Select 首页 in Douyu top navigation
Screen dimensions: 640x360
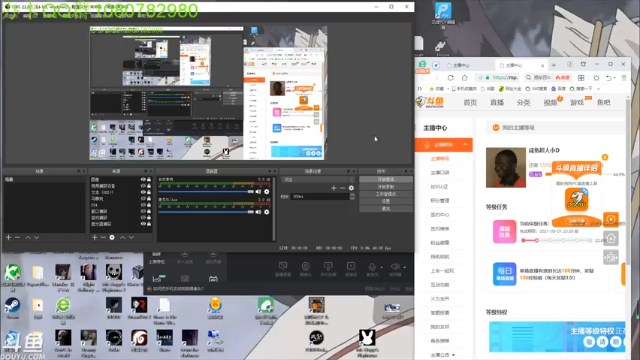(470, 102)
